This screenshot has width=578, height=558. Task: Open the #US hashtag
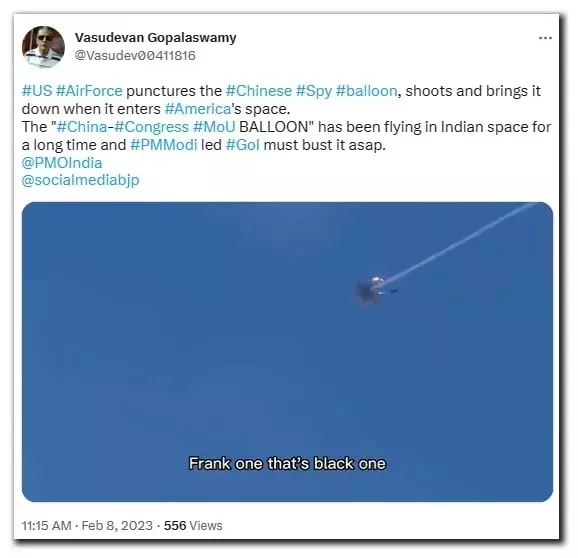click(37, 91)
